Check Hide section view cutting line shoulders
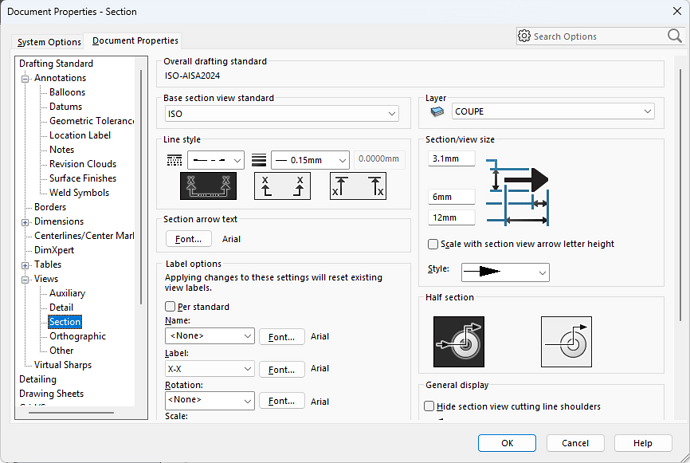The image size is (690, 463). tap(430, 406)
